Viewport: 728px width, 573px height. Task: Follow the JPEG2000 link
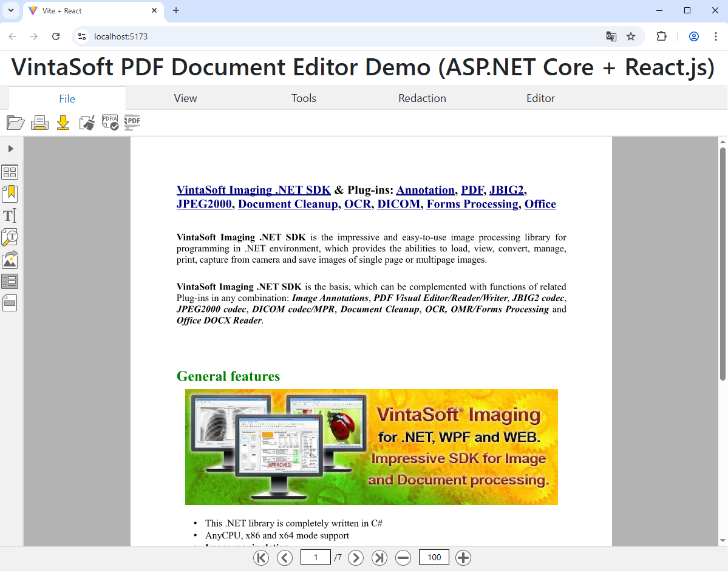[x=204, y=204]
